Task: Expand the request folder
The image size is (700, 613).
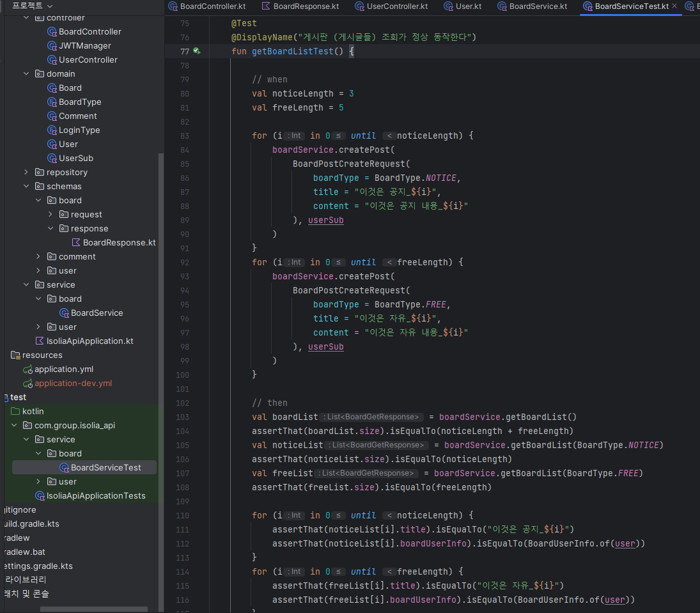Action: point(51,214)
